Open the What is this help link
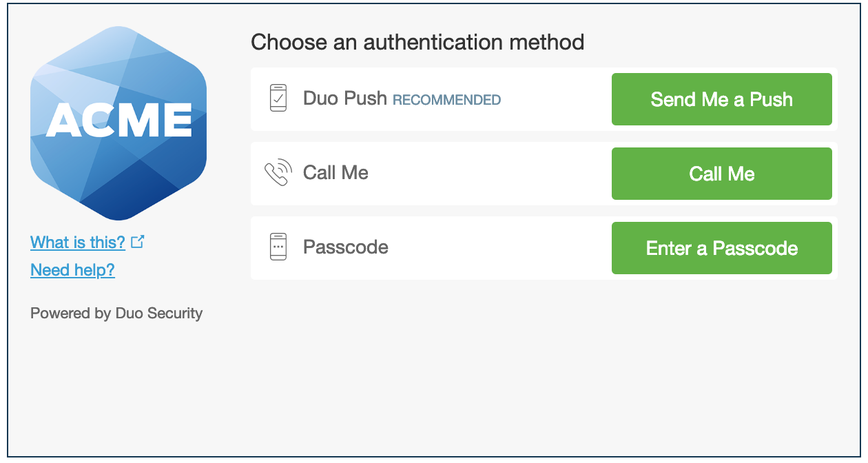This screenshot has width=868, height=463. (x=79, y=242)
